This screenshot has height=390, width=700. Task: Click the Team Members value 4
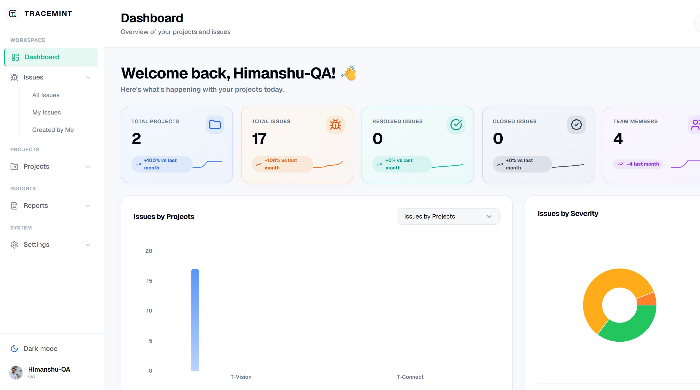click(618, 139)
